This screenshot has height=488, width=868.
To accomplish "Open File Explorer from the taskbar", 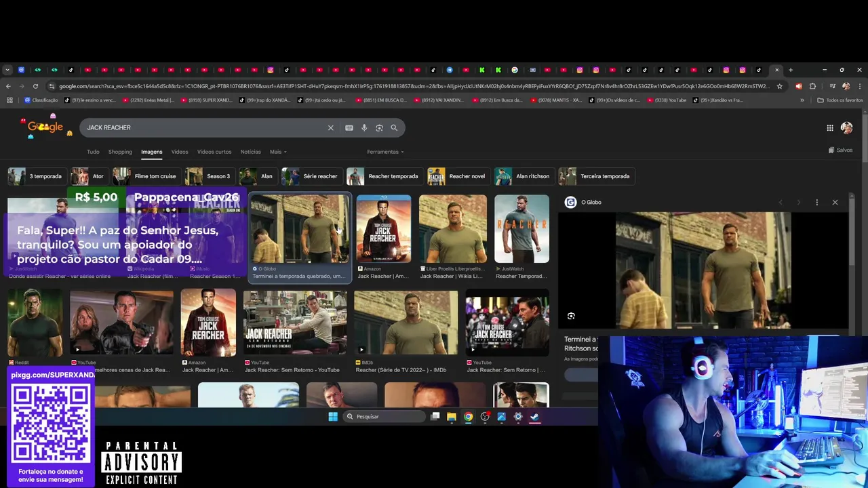I will (x=452, y=416).
